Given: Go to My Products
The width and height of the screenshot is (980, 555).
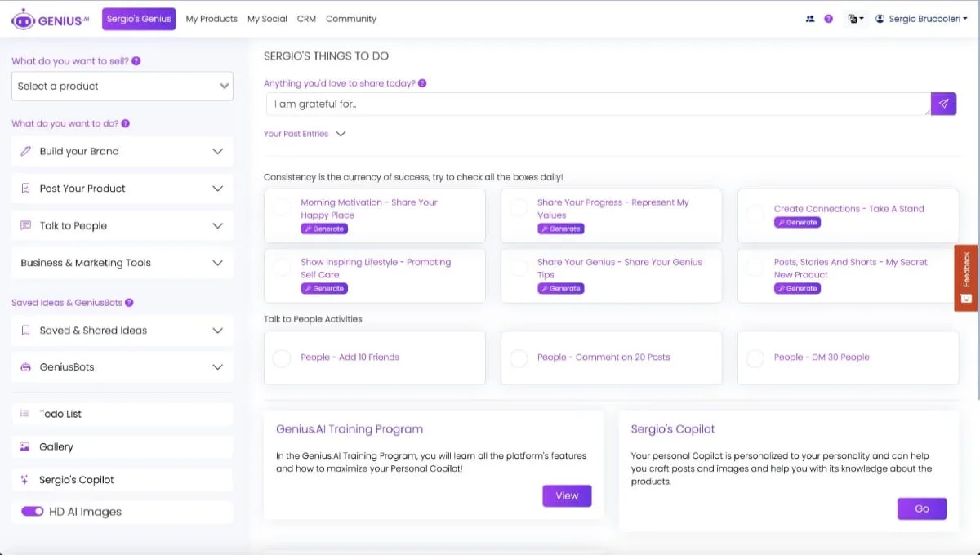Looking at the screenshot, I should [212, 19].
